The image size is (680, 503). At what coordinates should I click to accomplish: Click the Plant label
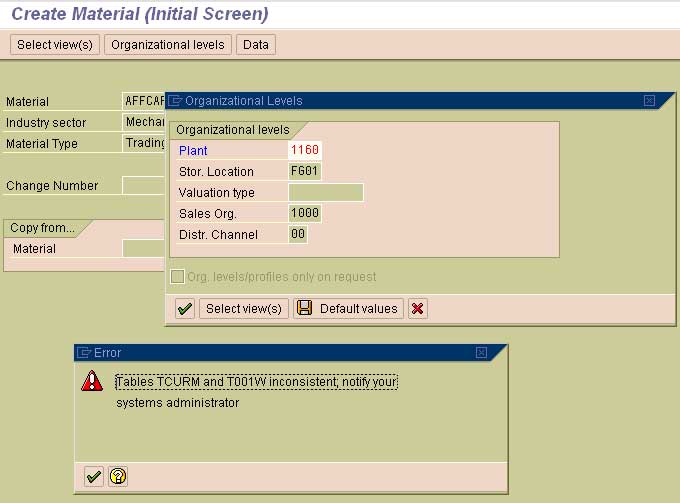point(193,150)
